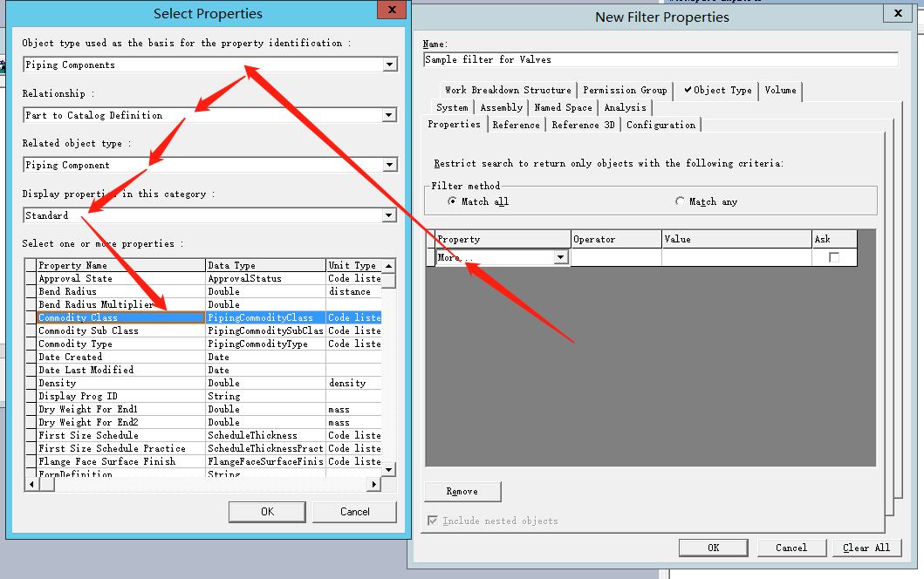
Task: Open the Reference 3D tab
Action: 583,125
